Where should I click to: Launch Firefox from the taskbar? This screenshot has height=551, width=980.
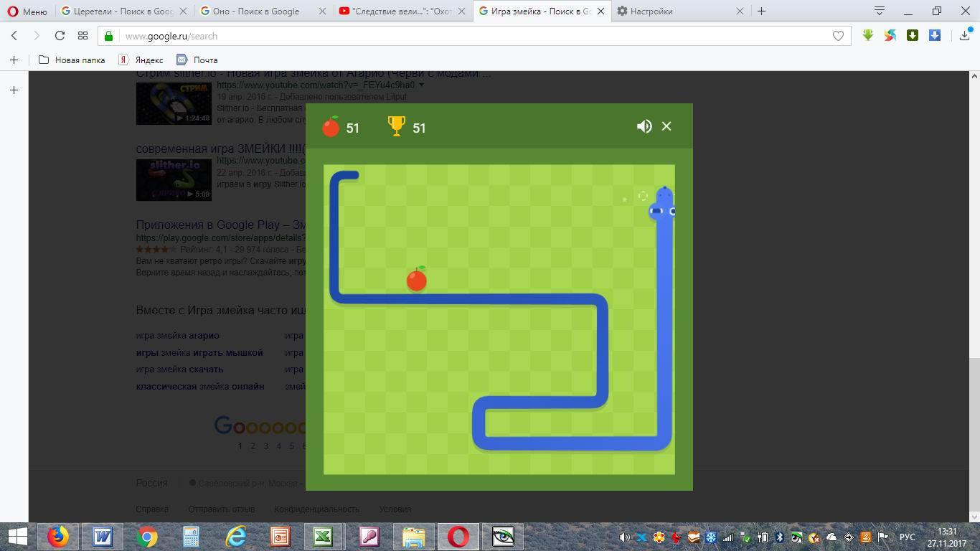pyautogui.click(x=58, y=537)
